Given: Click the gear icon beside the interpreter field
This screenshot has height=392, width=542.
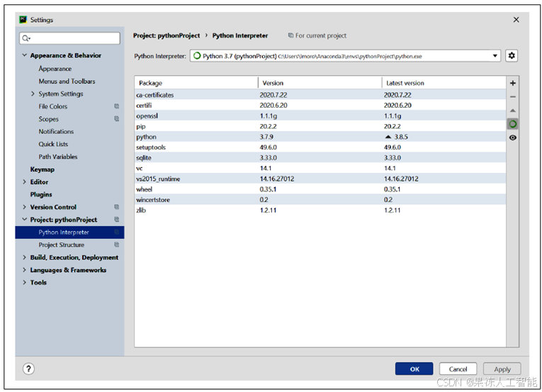Looking at the screenshot, I should tap(512, 56).
